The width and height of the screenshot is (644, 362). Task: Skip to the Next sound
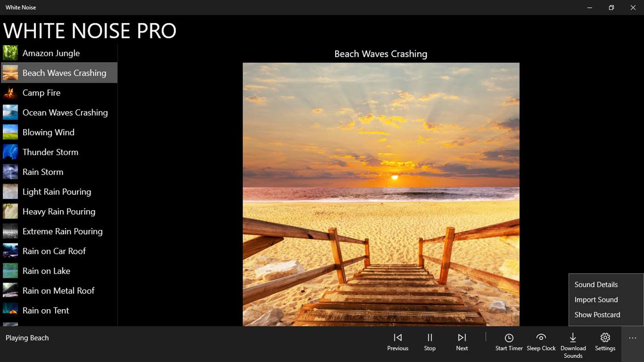(x=462, y=343)
